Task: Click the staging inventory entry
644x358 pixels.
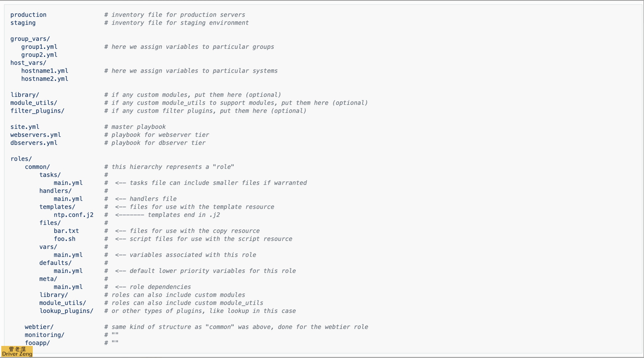Action: tap(23, 23)
